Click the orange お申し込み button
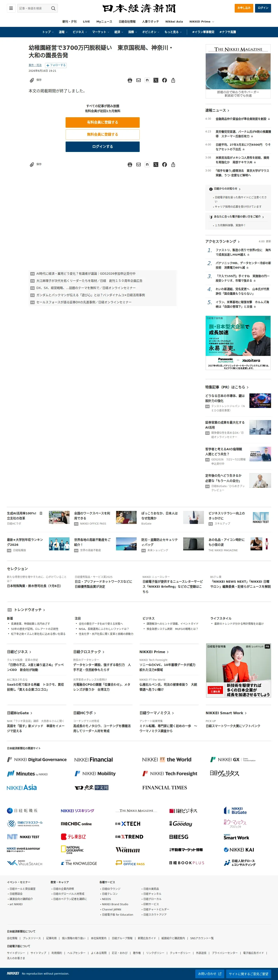The image size is (278, 980). tap(244, 8)
